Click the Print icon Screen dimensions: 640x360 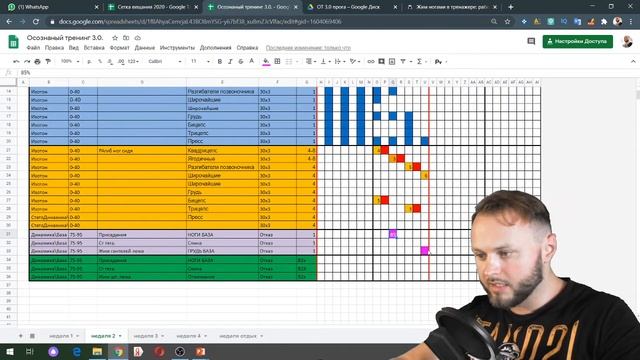(x=38, y=62)
